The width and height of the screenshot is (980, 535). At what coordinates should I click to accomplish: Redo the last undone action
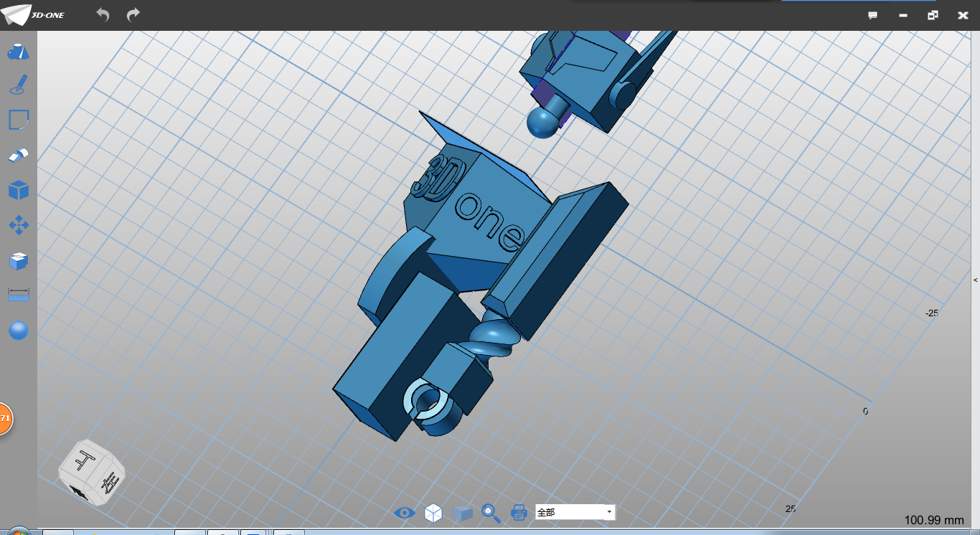pos(133,14)
